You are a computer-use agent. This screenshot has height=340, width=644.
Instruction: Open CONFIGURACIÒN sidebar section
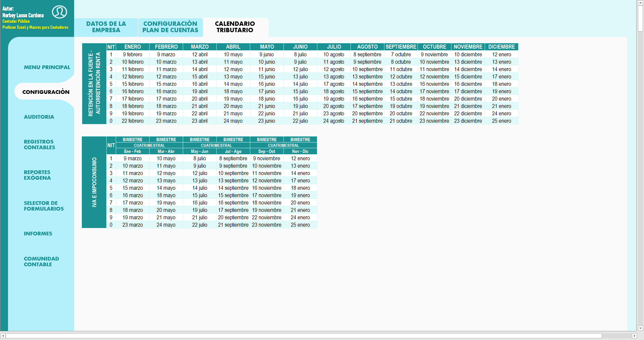click(46, 92)
